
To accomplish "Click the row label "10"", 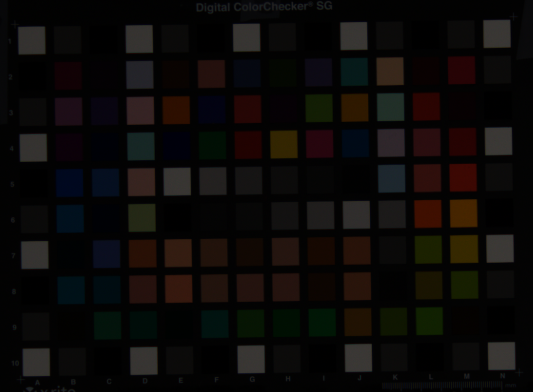I will coord(15,363).
